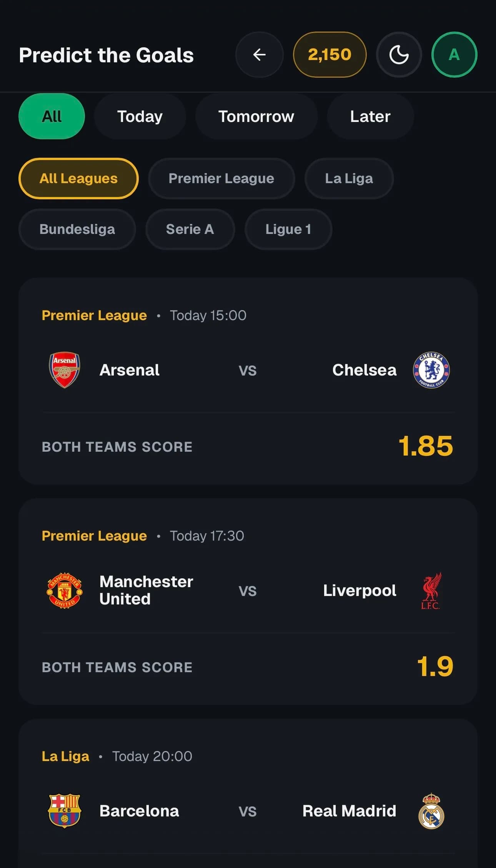
Task: Click the back arrow icon
Action: pyautogui.click(x=259, y=55)
